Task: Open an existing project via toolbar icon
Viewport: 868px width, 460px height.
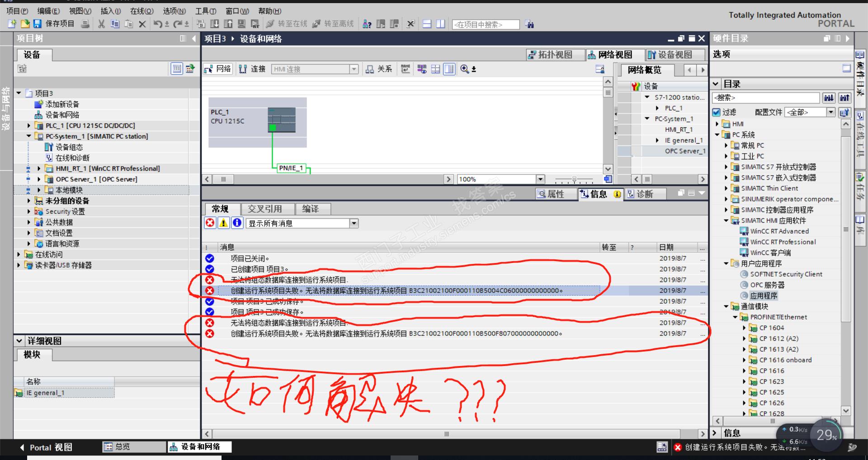Action: point(25,24)
